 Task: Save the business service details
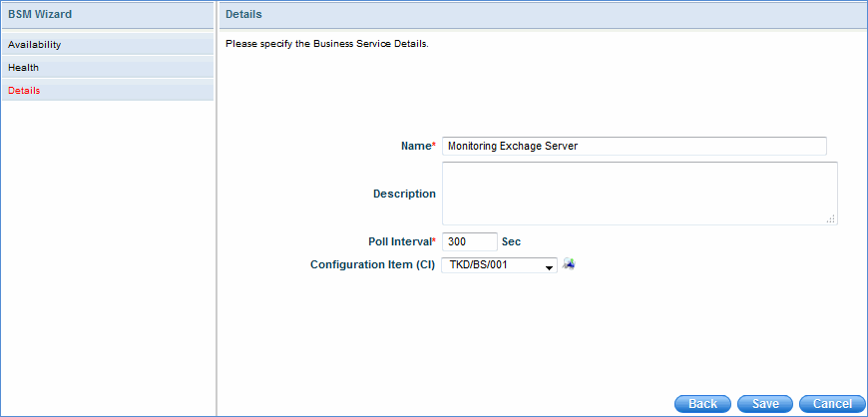coord(765,403)
